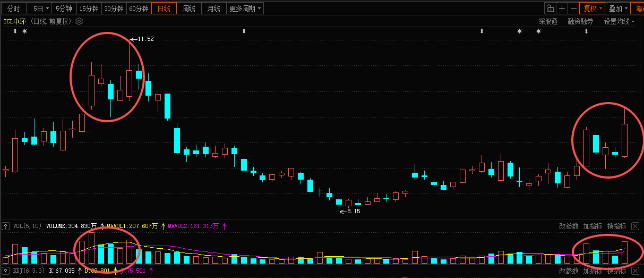This screenshot has height=278, width=644.
Task: Select the 30分钟 period tab
Action: (x=114, y=9)
